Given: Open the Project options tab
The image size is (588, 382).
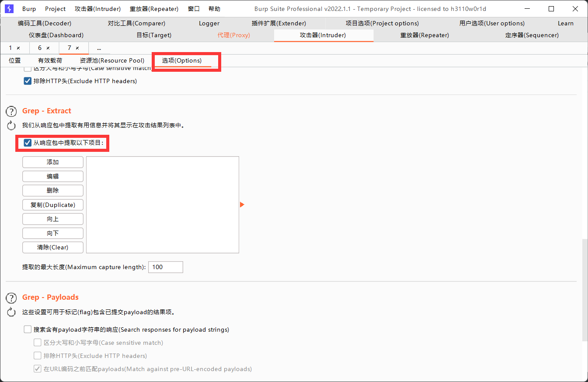Looking at the screenshot, I should point(382,24).
